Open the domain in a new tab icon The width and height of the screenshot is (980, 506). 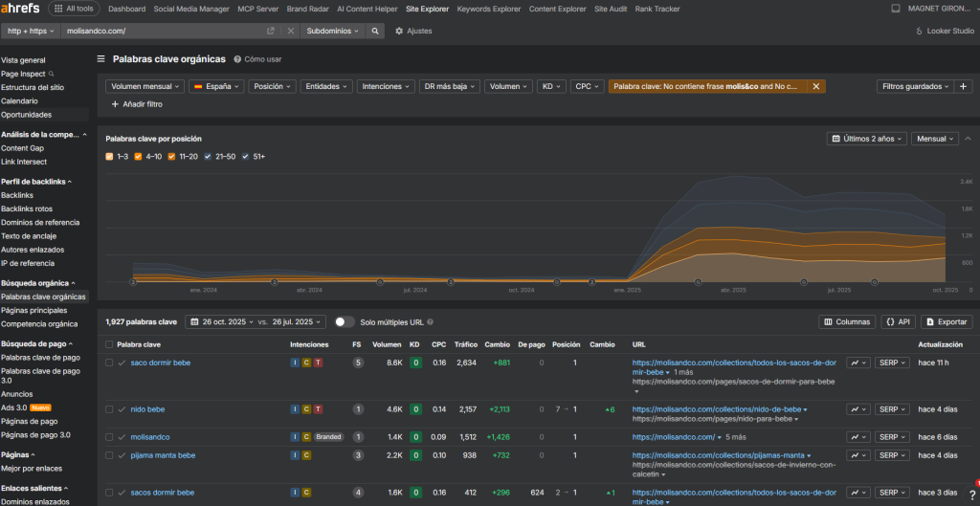coord(271,31)
